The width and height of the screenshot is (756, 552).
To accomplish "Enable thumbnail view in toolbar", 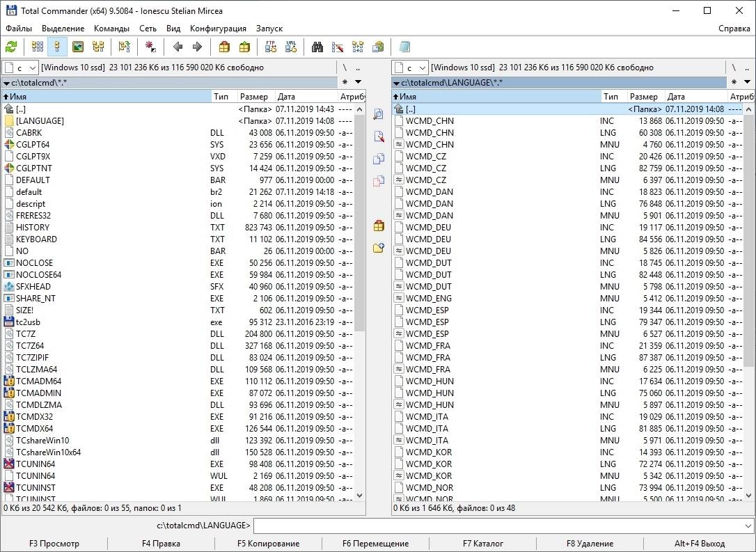I will (x=78, y=47).
